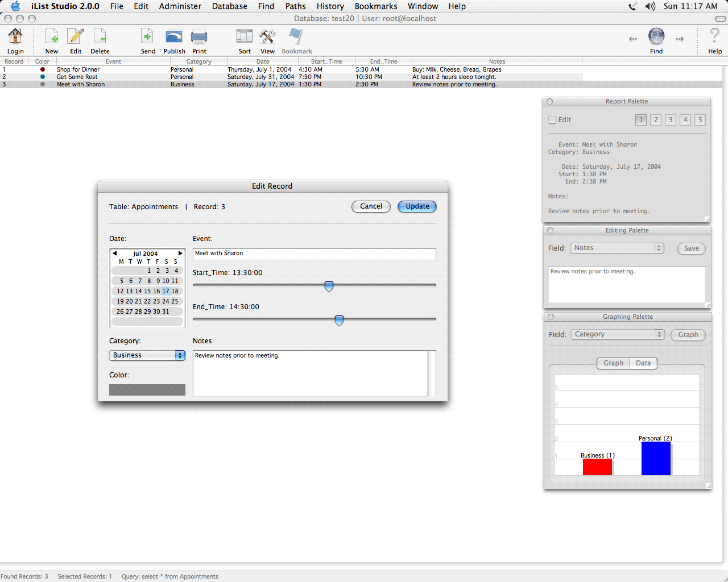Open the View tools icon
This screenshot has height=582, width=728.
tap(267, 36)
